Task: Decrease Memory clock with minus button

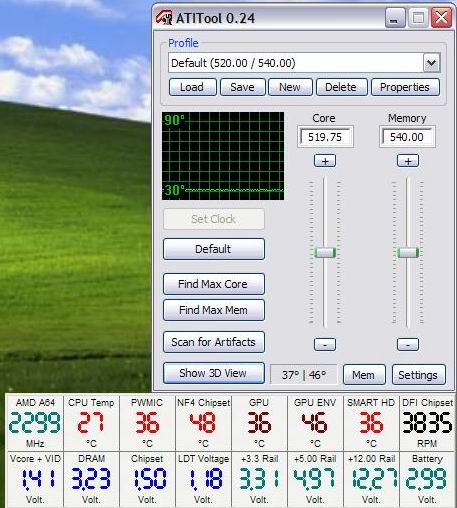Action: click(408, 344)
